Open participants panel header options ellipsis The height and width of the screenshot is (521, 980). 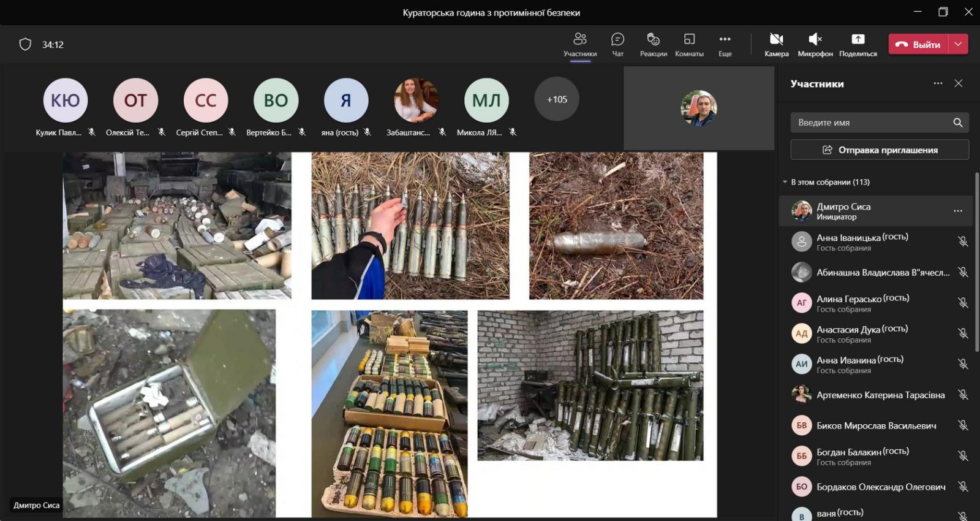pos(938,83)
